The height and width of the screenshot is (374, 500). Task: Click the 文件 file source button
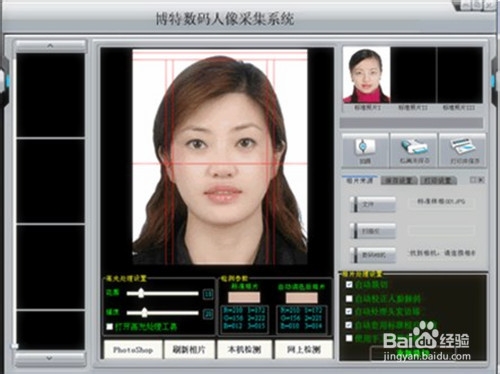point(373,204)
